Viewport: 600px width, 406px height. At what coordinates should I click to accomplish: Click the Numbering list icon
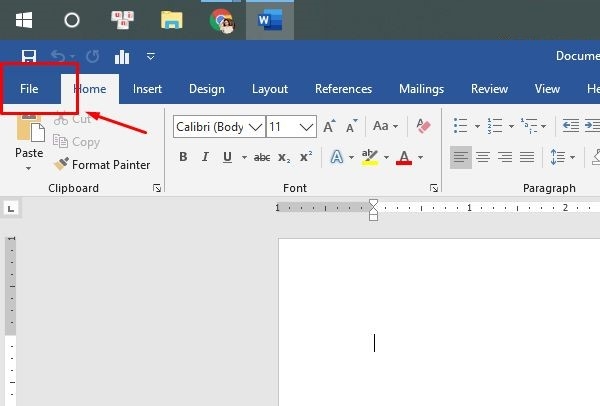pyautogui.click(x=495, y=126)
